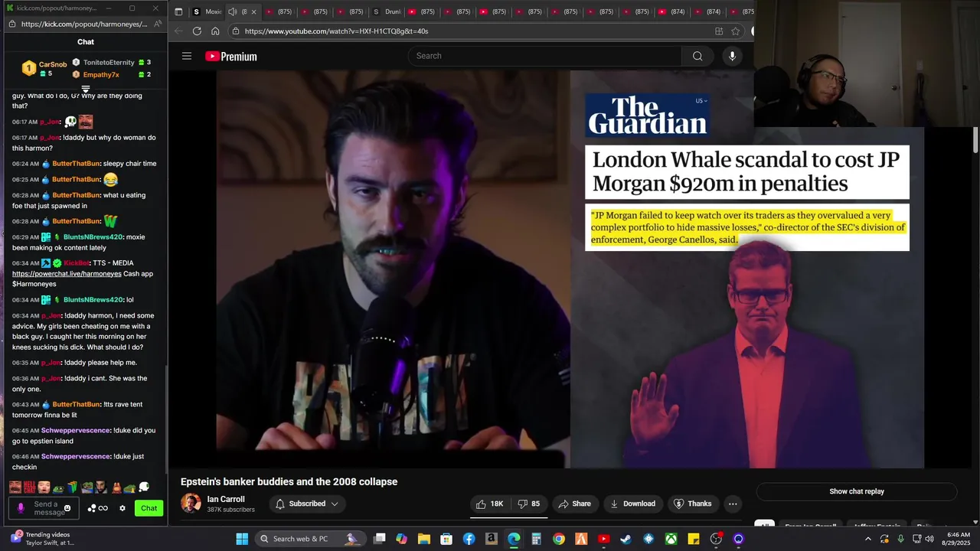Select CarSnob top gifter entry
980x551 pixels.
pos(44,68)
